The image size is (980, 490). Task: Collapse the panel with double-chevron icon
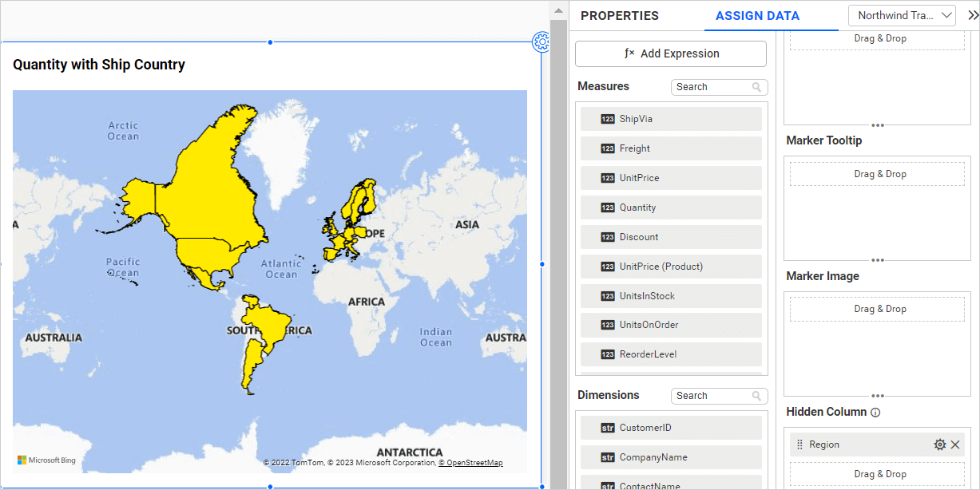pyautogui.click(x=972, y=15)
